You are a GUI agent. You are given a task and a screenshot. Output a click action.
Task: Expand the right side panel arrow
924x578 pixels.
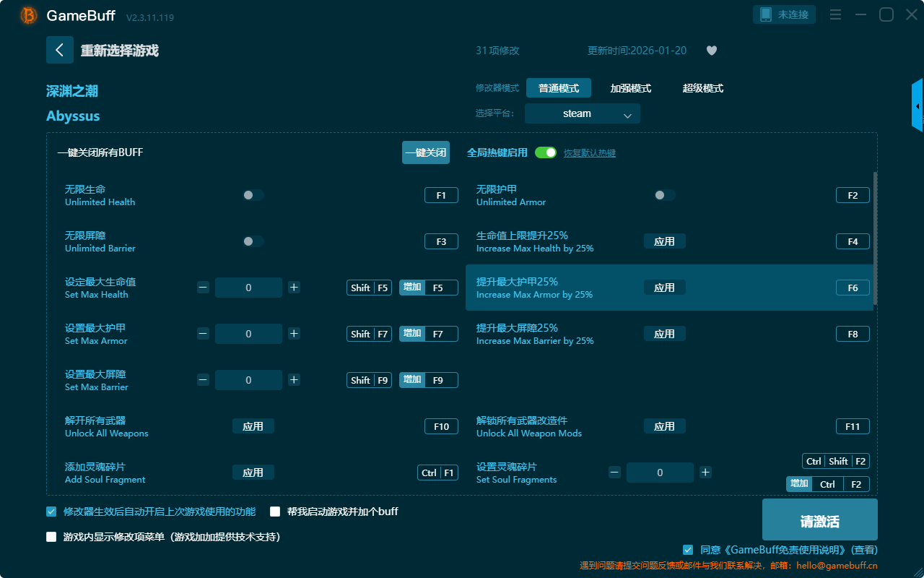click(917, 106)
